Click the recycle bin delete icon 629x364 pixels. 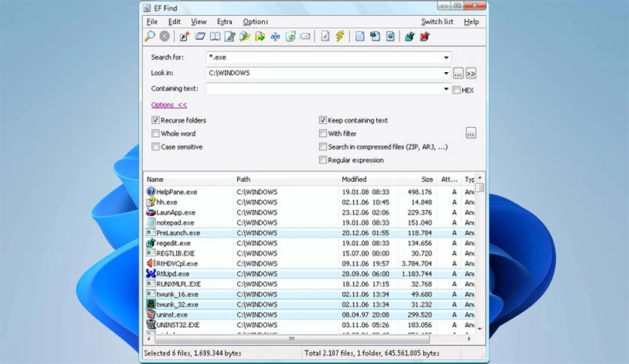coord(290,37)
